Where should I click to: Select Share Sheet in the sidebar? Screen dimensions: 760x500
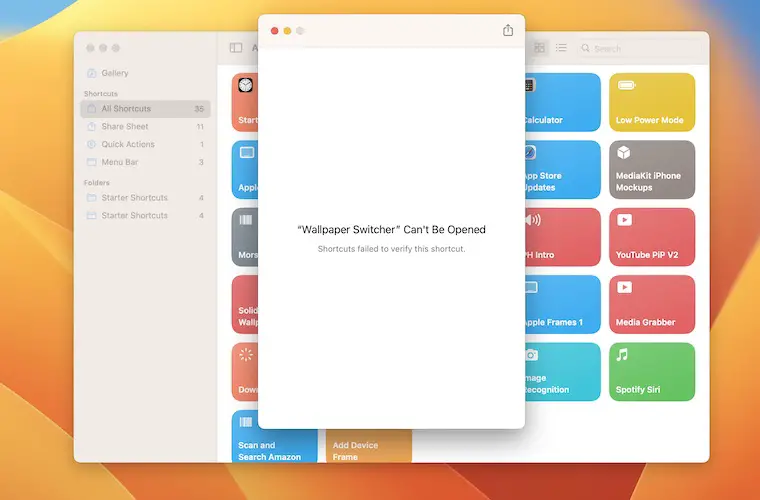coord(125,127)
